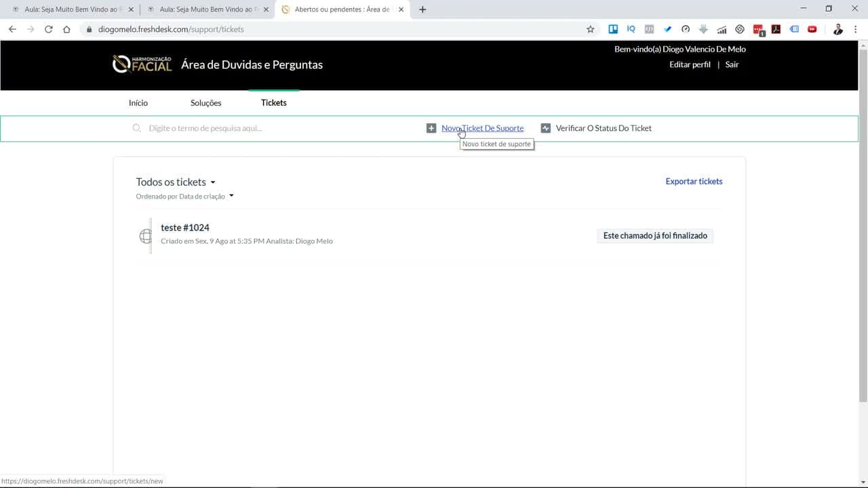This screenshot has width=868, height=488.
Task: Open a new browser tab
Action: coord(422,9)
